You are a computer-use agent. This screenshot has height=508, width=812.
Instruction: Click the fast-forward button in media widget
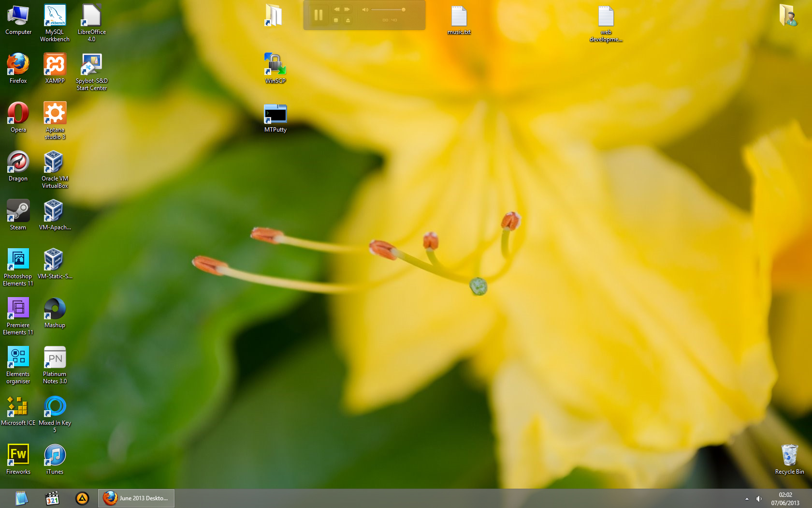coord(347,10)
